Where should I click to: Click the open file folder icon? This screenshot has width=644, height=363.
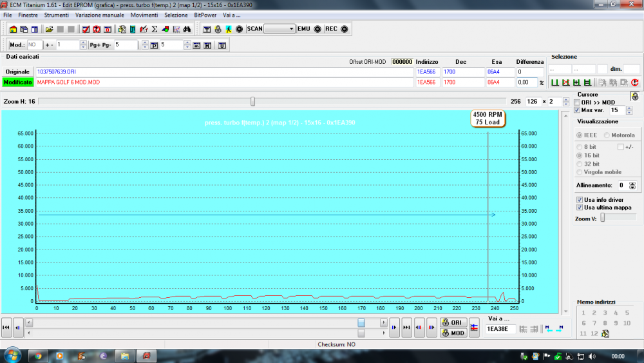[49, 29]
